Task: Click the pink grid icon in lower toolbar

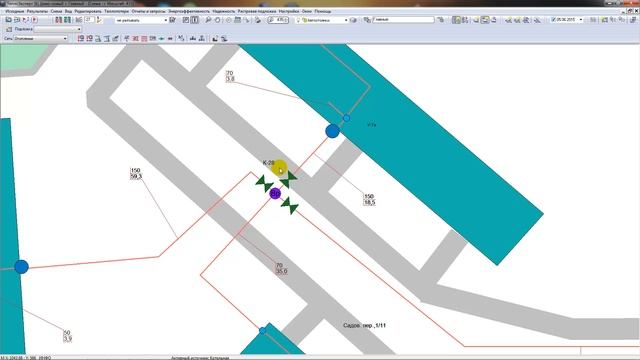Action: 144,38
